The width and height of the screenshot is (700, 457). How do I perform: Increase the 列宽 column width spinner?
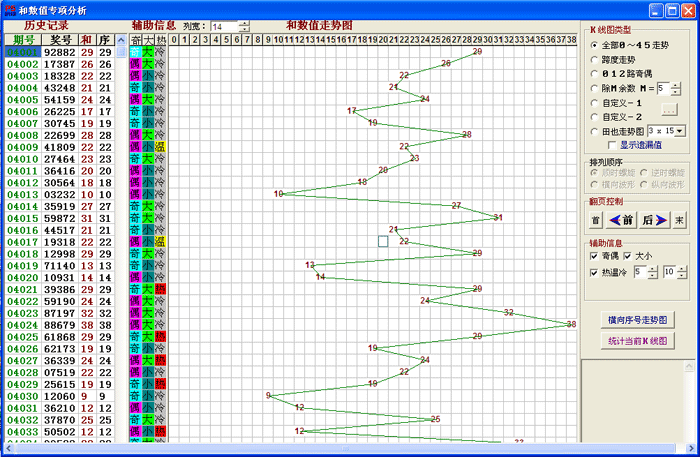pos(245,21)
